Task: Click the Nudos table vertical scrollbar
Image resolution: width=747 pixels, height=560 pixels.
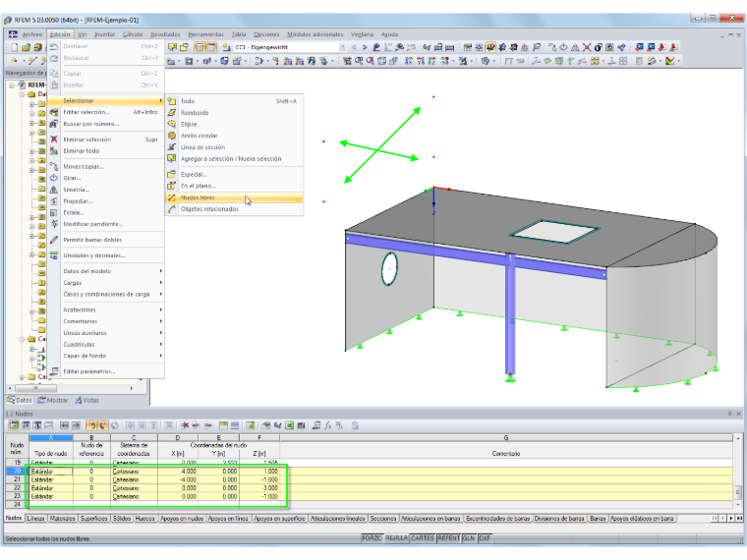Action: [x=737, y=471]
